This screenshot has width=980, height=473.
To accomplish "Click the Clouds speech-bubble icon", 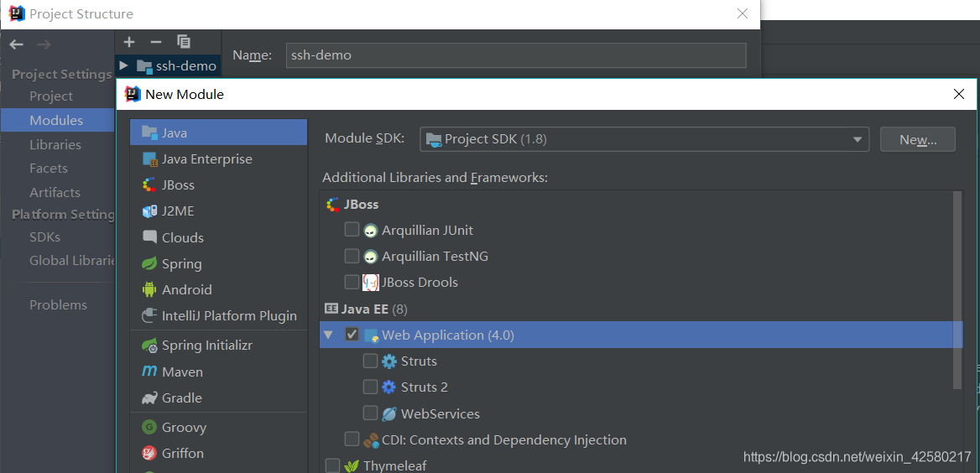I will pyautogui.click(x=149, y=237).
